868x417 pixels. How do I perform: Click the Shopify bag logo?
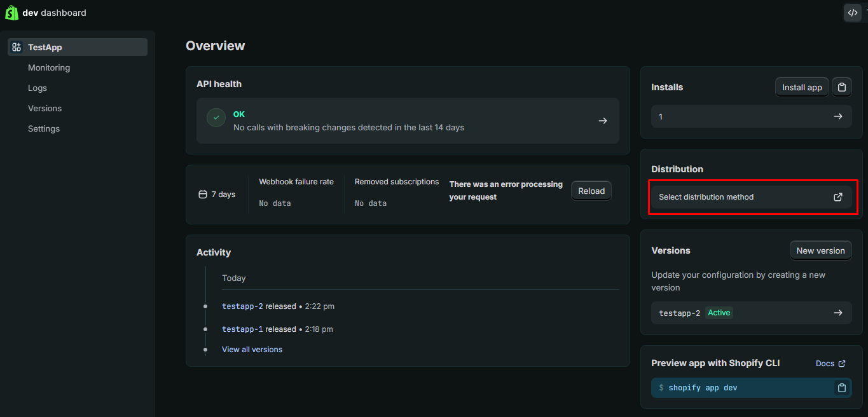click(x=11, y=13)
